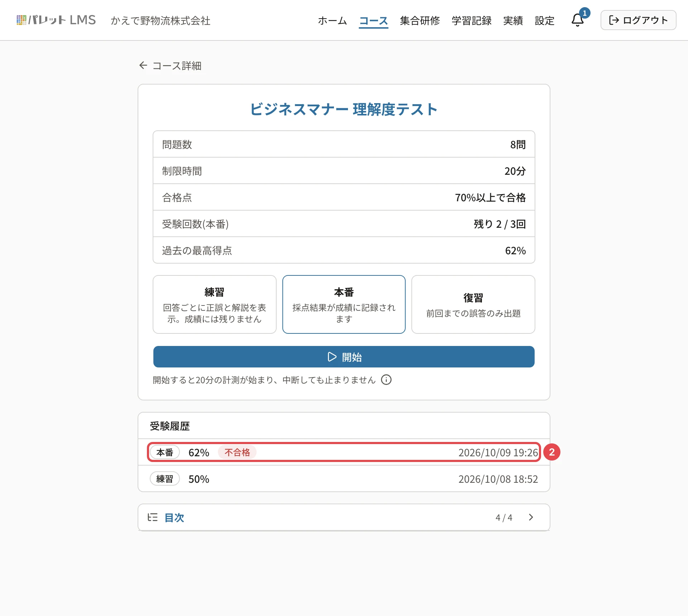688x616 pixels.
Task: Click the かえで野物流株式会社 company name
Action: point(161,21)
